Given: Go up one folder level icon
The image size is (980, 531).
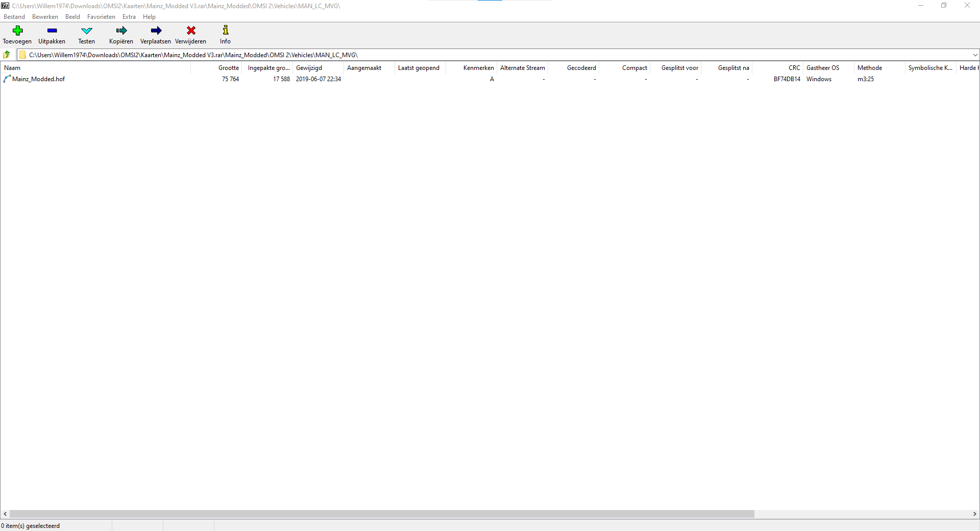Looking at the screenshot, I should (x=7, y=55).
